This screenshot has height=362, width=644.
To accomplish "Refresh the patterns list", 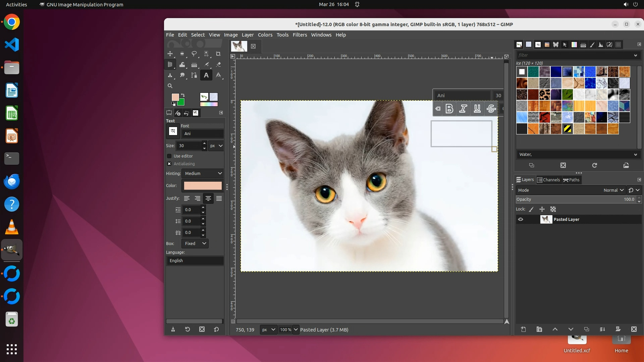I will coord(594,165).
